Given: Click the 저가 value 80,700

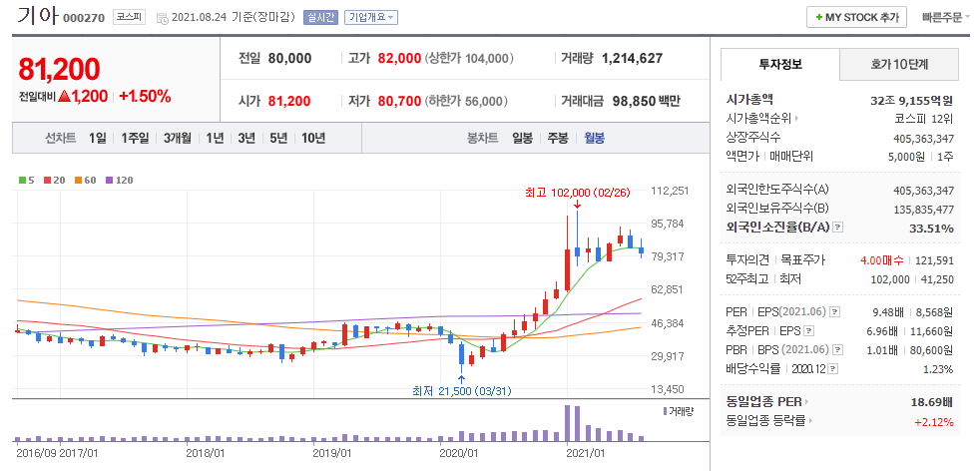Looking at the screenshot, I should [x=399, y=101].
